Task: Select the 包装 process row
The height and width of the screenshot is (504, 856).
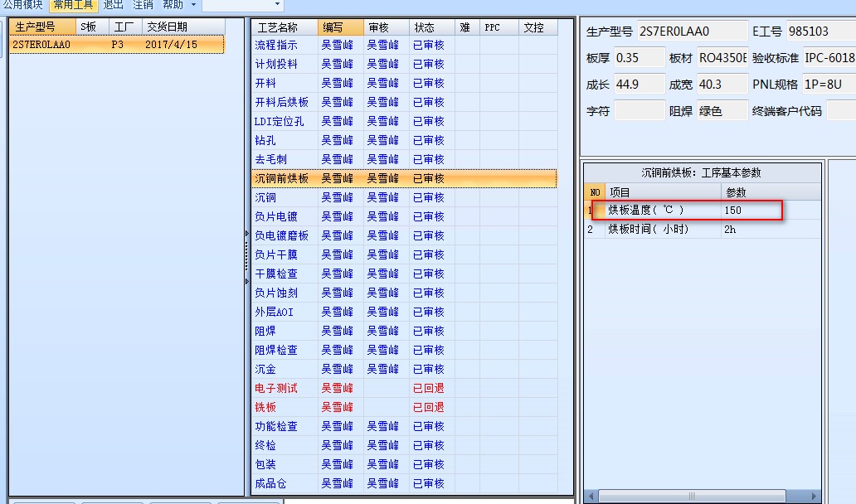Action: pyautogui.click(x=405, y=465)
